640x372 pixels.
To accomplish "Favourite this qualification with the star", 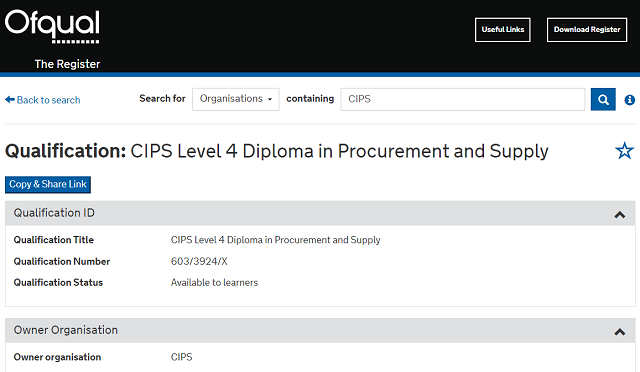I will pyautogui.click(x=624, y=151).
